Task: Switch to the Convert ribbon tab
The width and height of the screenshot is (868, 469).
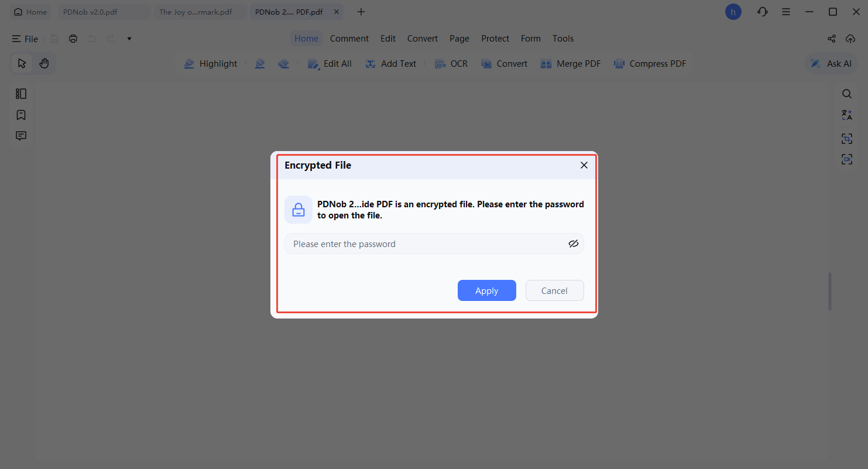Action: pos(422,38)
